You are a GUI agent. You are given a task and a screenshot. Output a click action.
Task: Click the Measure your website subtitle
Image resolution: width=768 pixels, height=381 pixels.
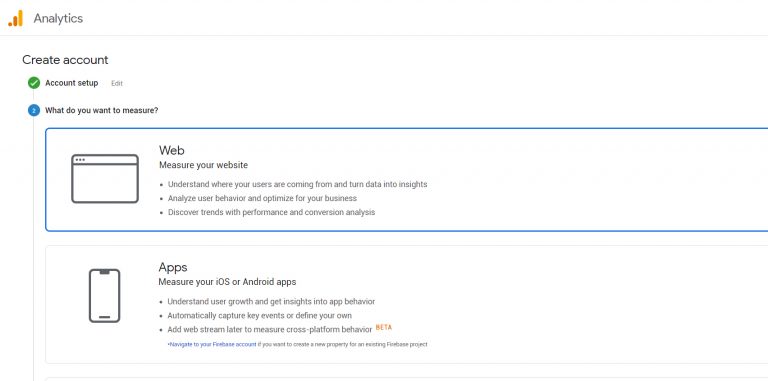(x=203, y=165)
